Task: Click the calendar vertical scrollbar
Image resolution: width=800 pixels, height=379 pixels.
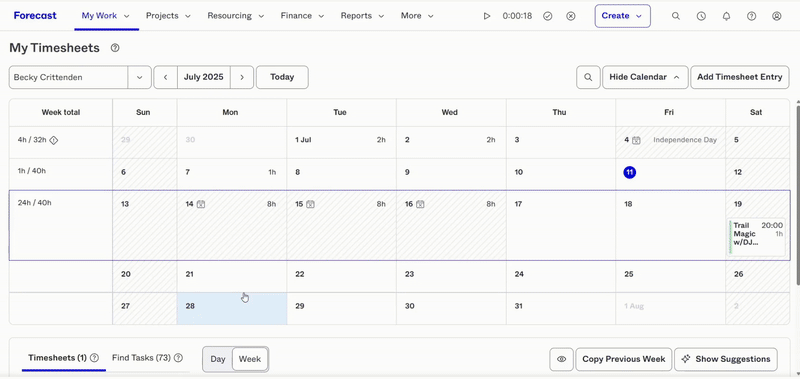Action: tap(797, 194)
